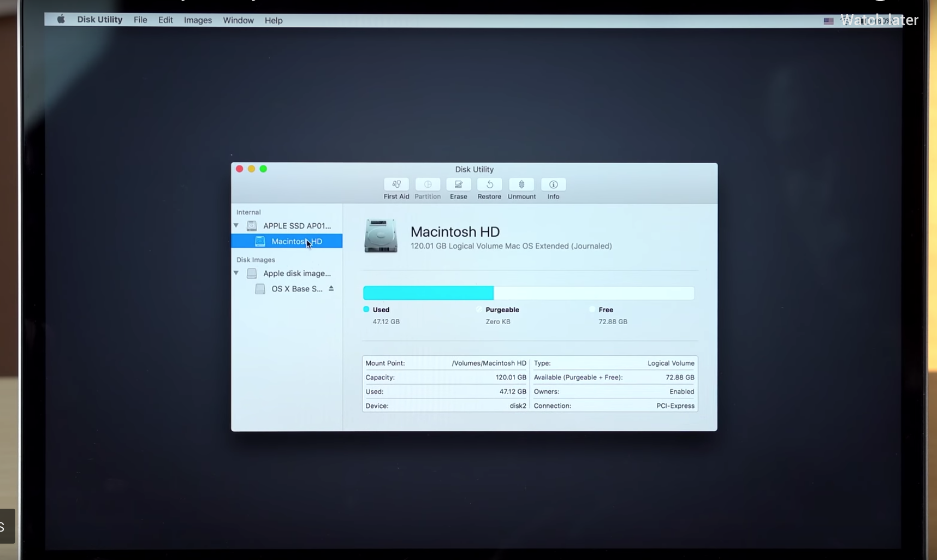Click the white free portion of storage bar
This screenshot has height=560, width=937.
[x=594, y=293]
